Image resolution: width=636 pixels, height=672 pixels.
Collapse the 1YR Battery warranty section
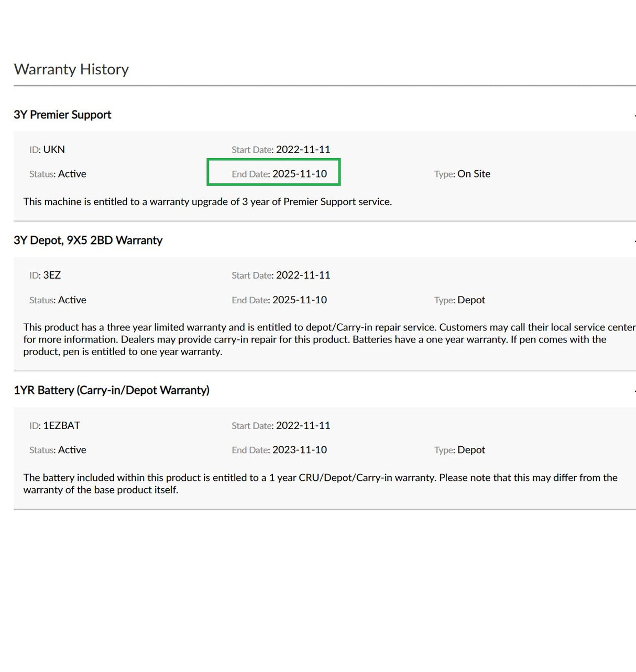(x=633, y=390)
